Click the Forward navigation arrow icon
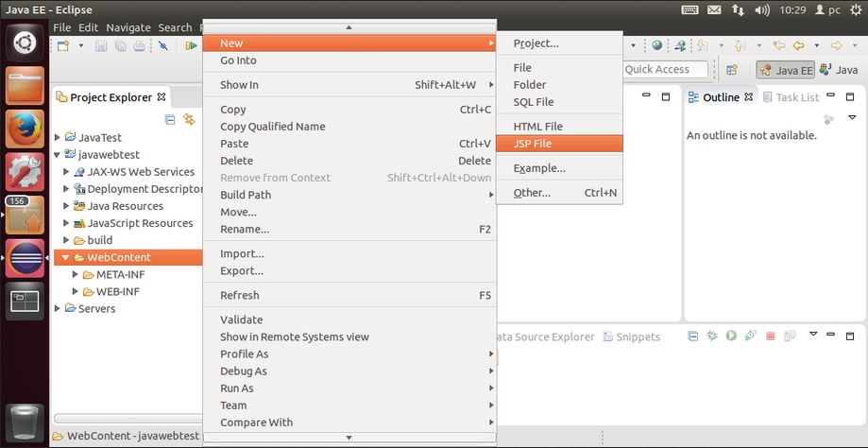This screenshot has height=448, width=868. pos(837,46)
